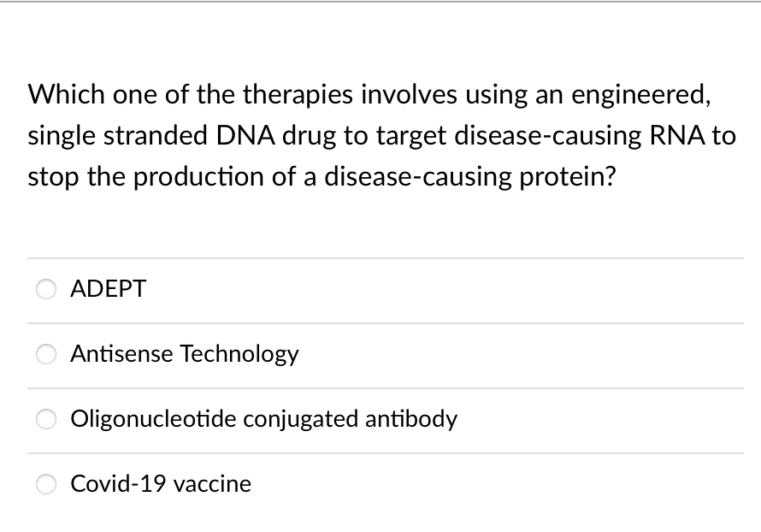Click the Oligonucleotide conjugated antibody label
Screen dimensions: 761x532
[264, 419]
